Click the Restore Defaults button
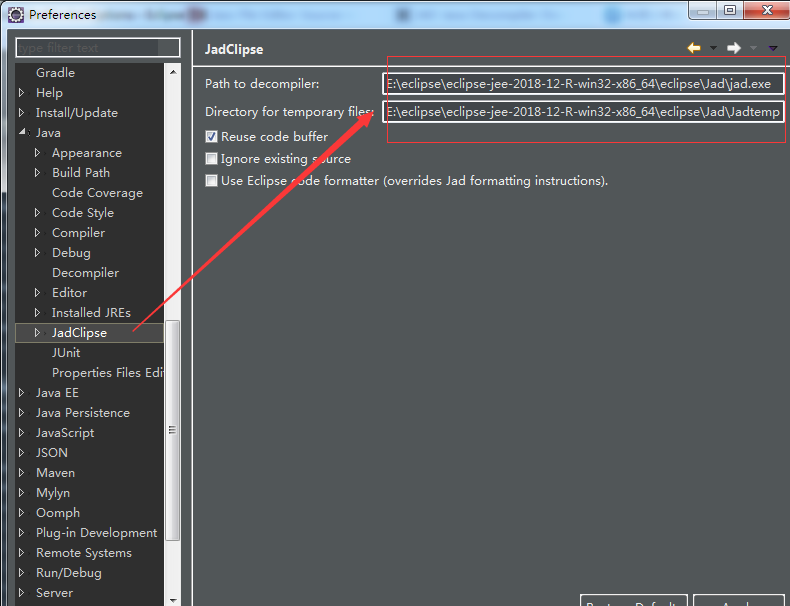This screenshot has height=606, width=790. (x=634, y=600)
